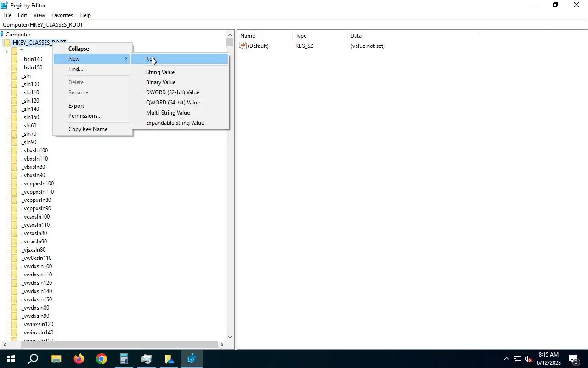Click horizontal scroll left arrow

point(5,345)
